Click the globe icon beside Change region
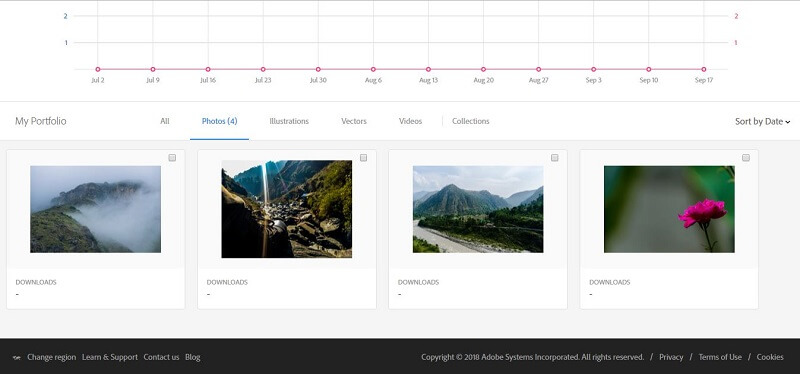 pos(17,358)
